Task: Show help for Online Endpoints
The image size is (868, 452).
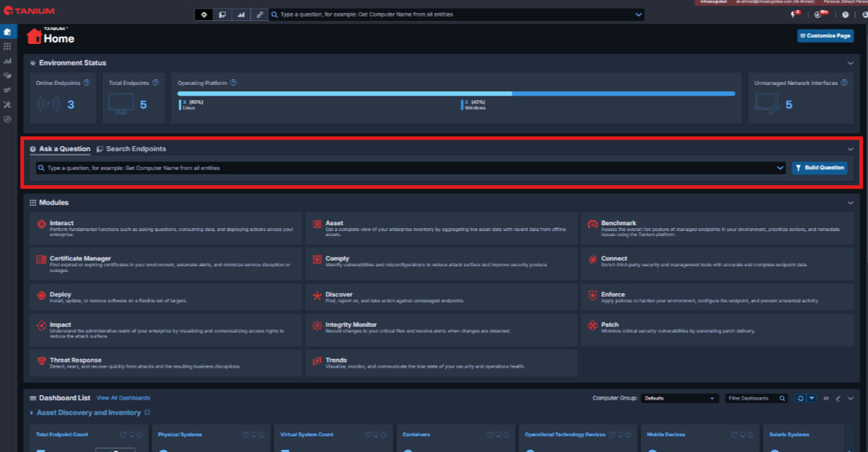Action: [86, 83]
